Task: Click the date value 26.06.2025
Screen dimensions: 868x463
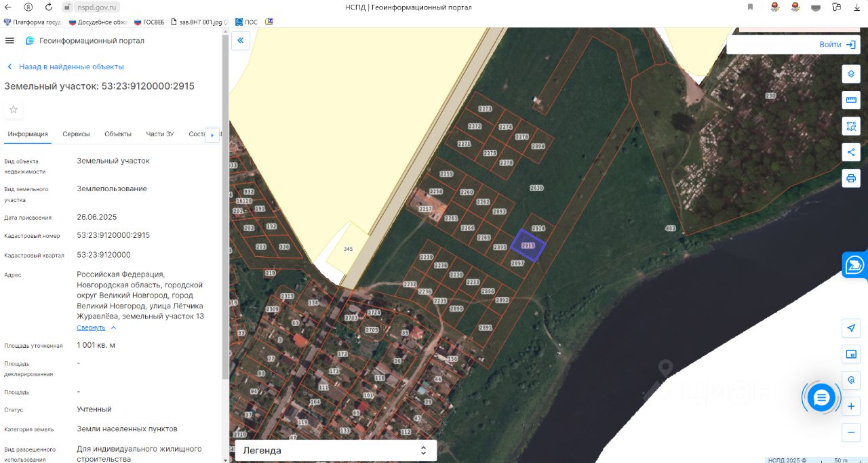Action: click(x=97, y=217)
